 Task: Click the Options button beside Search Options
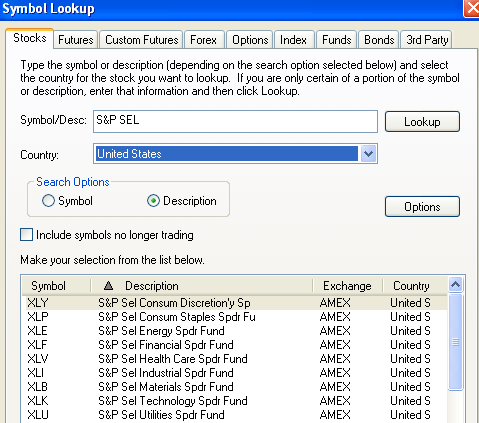[422, 207]
